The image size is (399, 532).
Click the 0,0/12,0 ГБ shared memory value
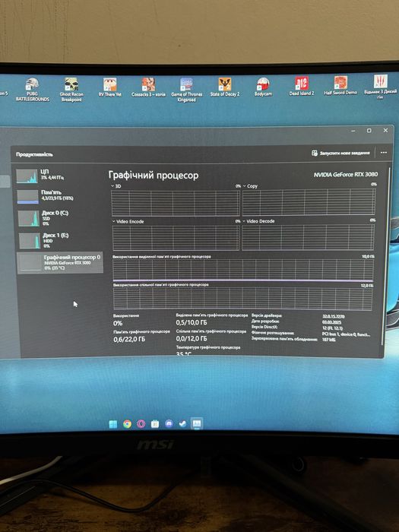pyautogui.click(x=192, y=339)
